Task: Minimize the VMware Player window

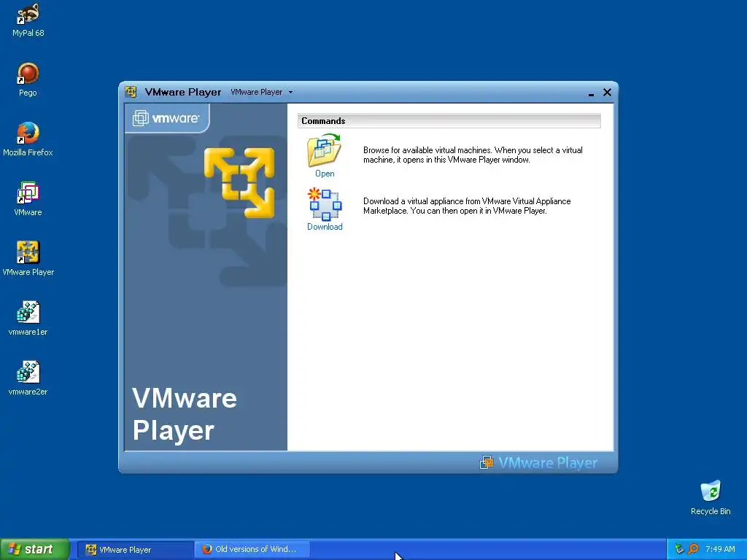Action: pos(591,93)
